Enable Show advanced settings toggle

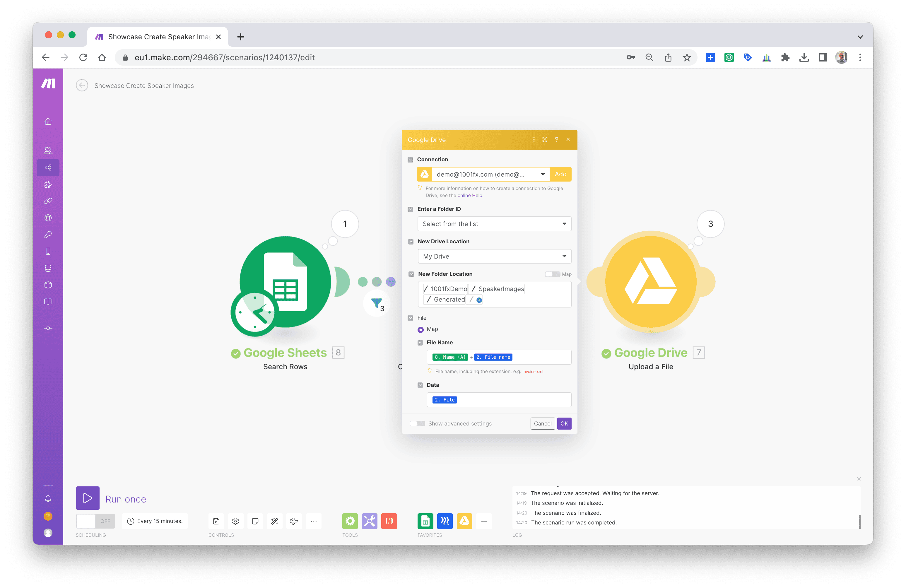(x=417, y=424)
